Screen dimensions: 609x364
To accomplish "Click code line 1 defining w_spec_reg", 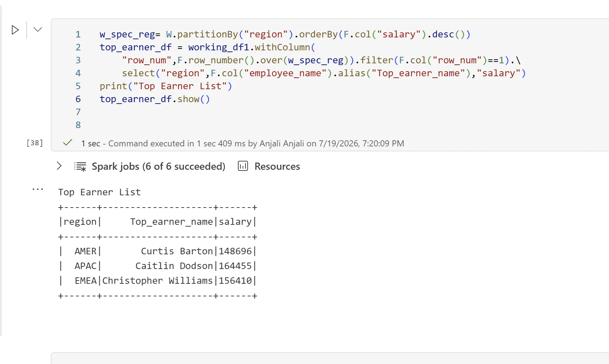I will (285, 34).
